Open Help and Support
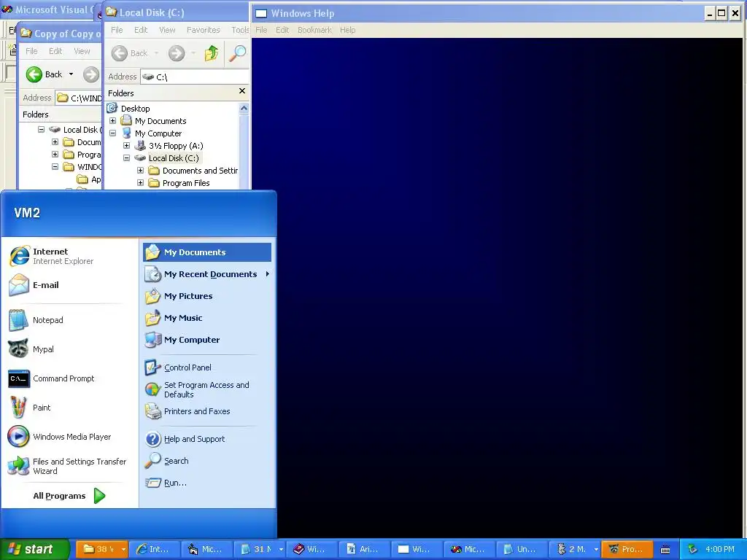The image size is (747, 560). point(206,438)
